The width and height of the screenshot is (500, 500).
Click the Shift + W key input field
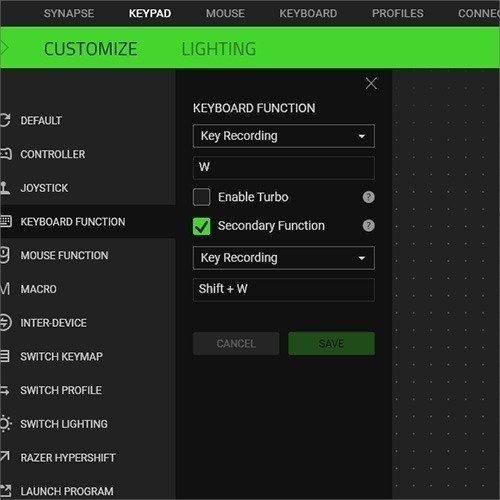point(284,290)
